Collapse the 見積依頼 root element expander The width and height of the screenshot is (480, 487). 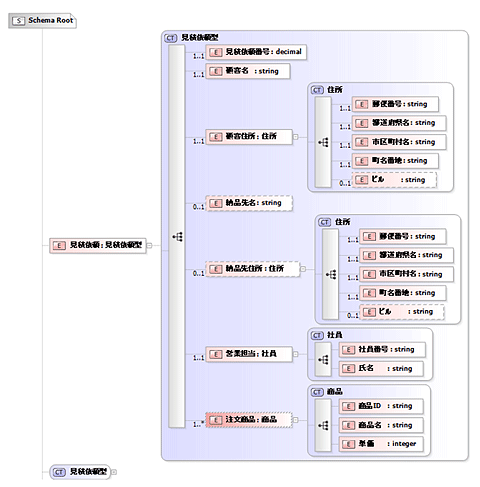[149, 246]
